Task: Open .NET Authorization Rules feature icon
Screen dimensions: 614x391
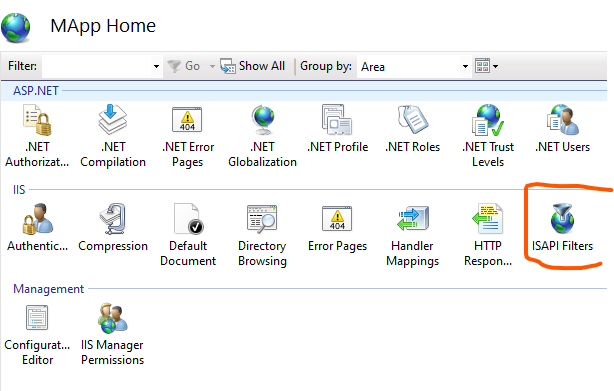Action: [37, 120]
